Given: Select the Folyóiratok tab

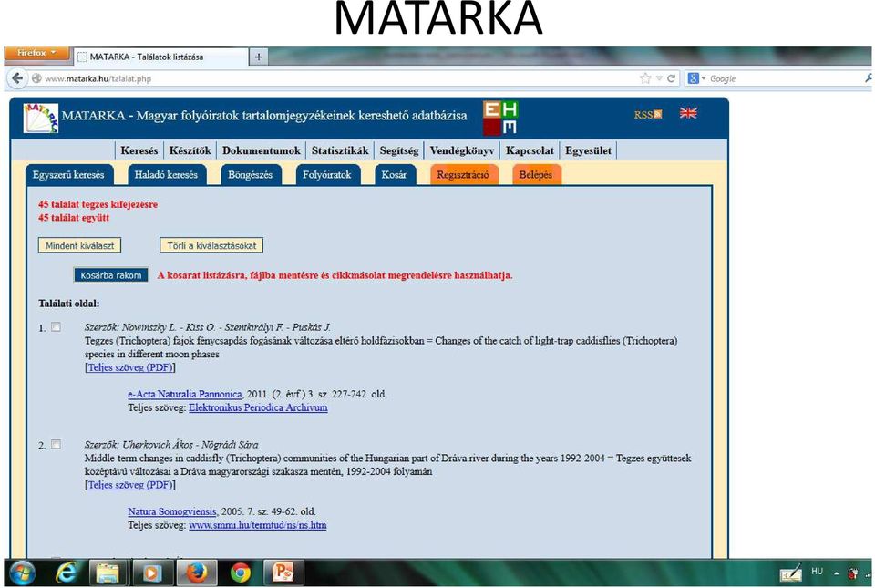Looking at the screenshot, I should (327, 175).
